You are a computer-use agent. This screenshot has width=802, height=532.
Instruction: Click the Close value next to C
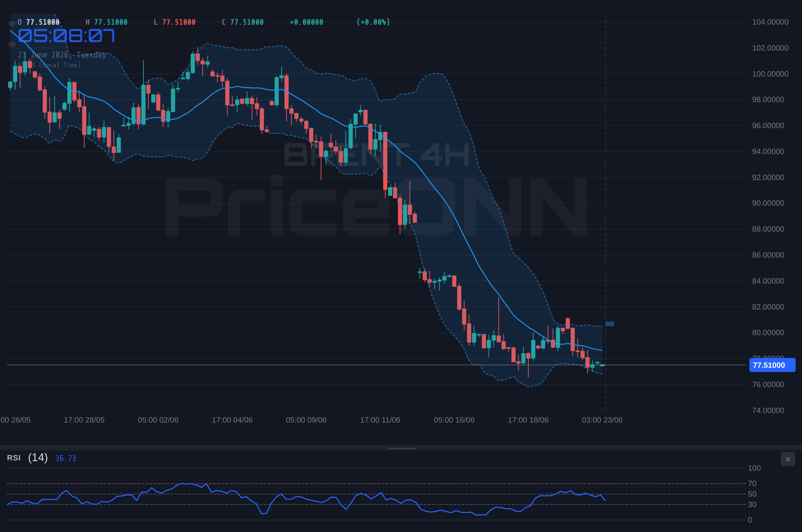247,22
